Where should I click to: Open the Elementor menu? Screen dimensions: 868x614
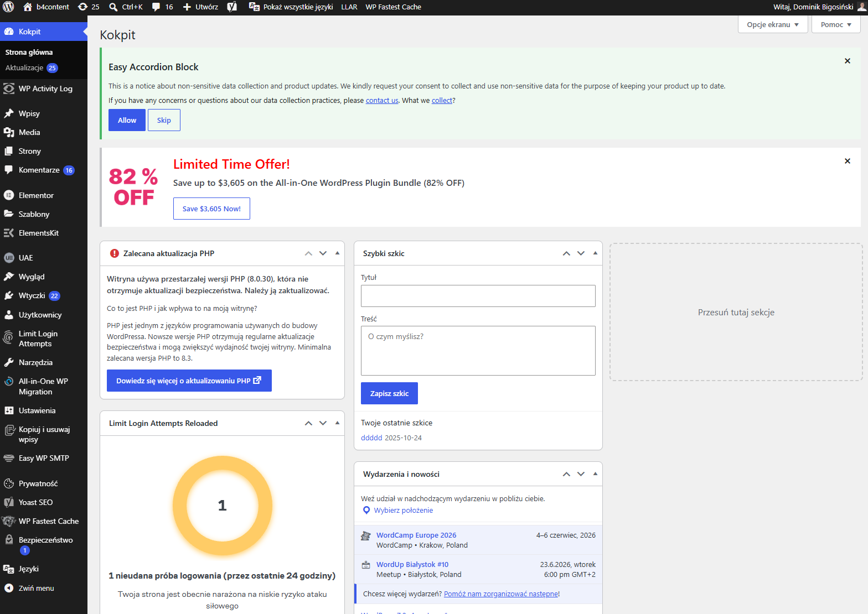point(44,195)
